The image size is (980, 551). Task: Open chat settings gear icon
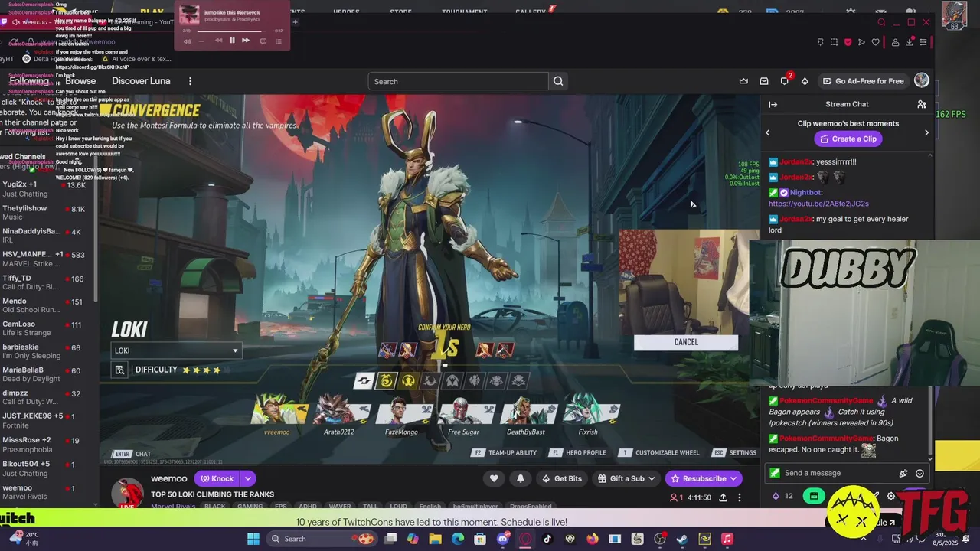(891, 496)
